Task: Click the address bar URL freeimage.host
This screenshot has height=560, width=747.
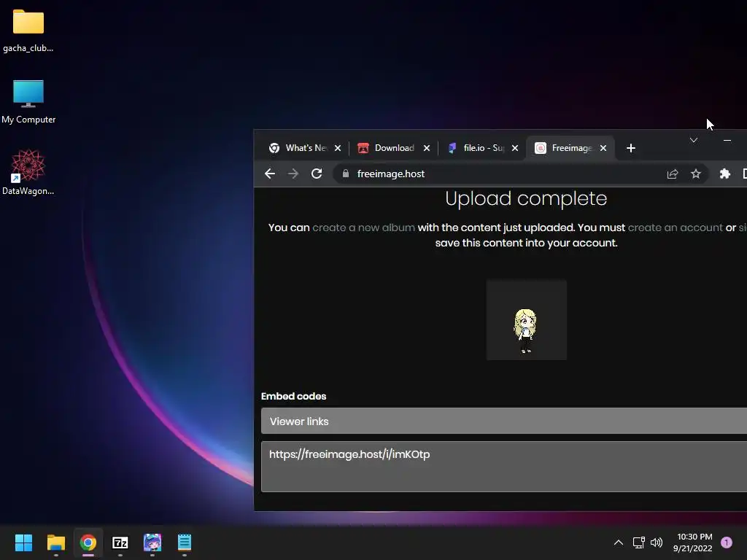Action: (391, 174)
